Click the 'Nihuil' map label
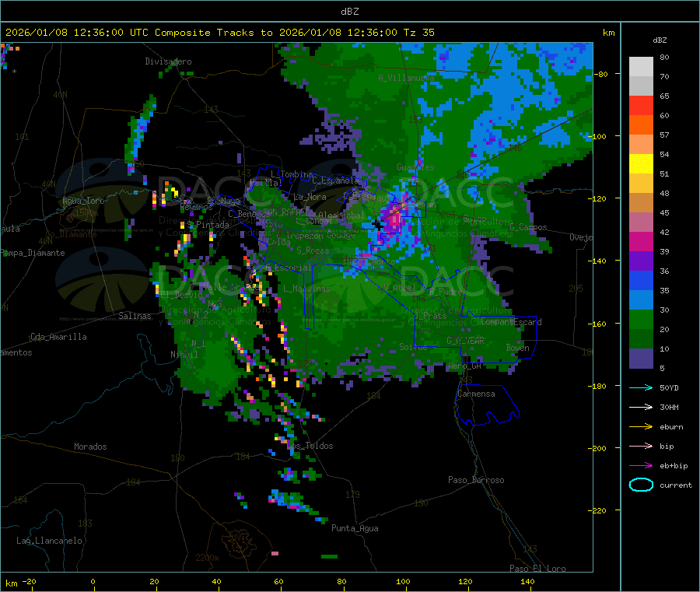The height and width of the screenshot is (592, 700). tap(184, 355)
